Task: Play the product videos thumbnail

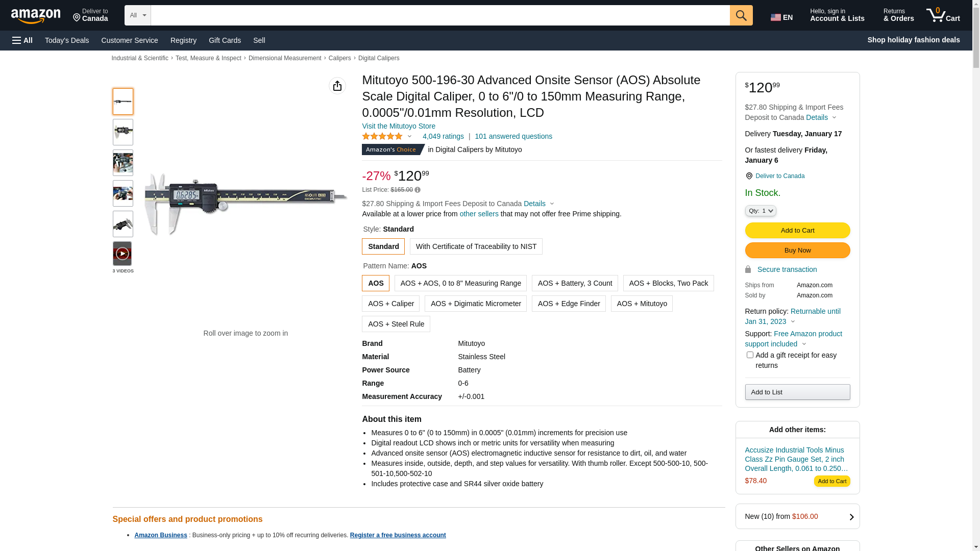Action: [x=122, y=254]
